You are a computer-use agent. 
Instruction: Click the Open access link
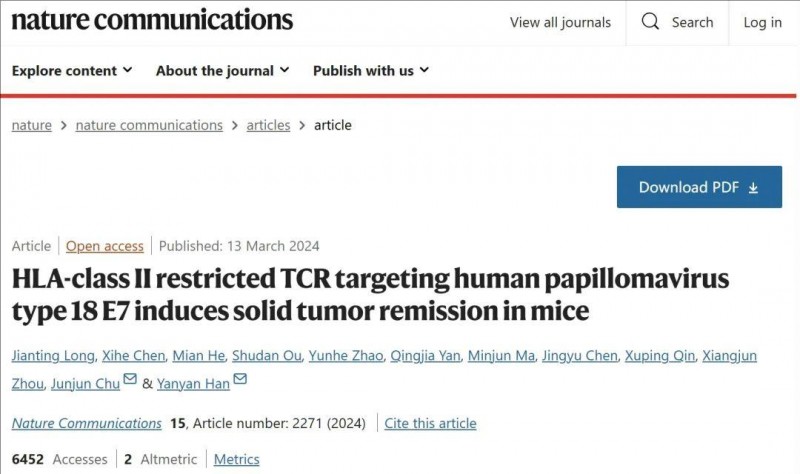click(105, 246)
